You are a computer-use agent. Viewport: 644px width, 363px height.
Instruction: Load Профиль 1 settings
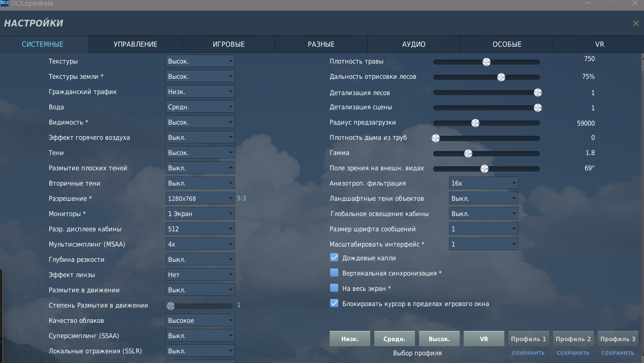[529, 339]
